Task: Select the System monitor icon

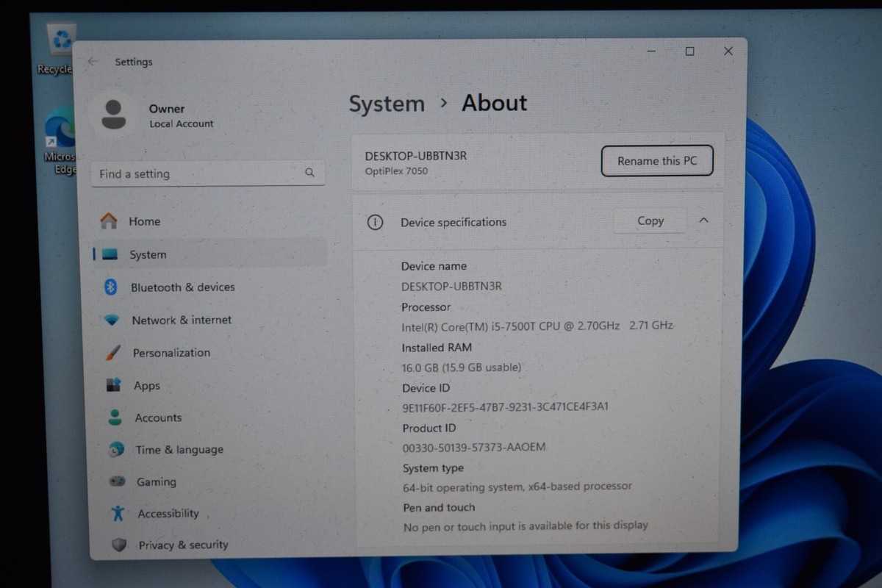Action: click(x=110, y=254)
